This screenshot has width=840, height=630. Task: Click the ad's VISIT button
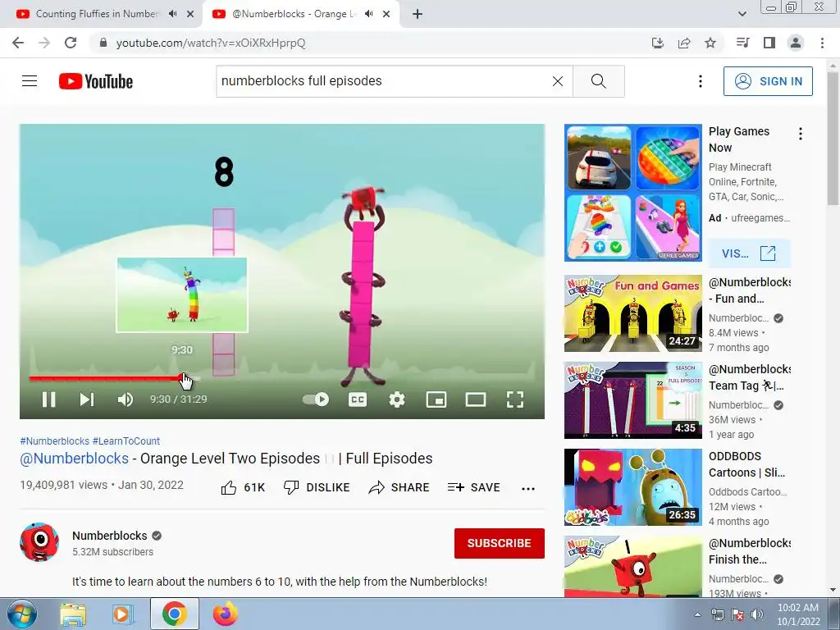749,253
